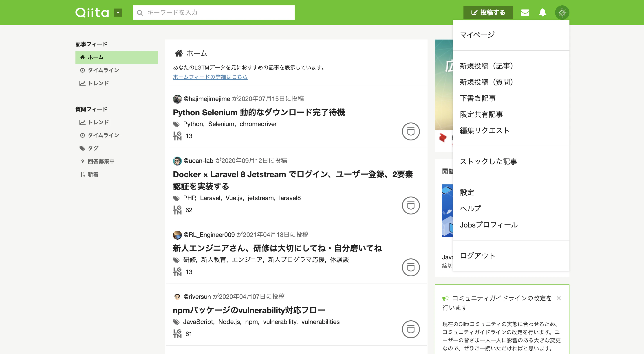This screenshot has width=644, height=354.
Task: Open ストックした記事 from the menu
Action: [488, 161]
